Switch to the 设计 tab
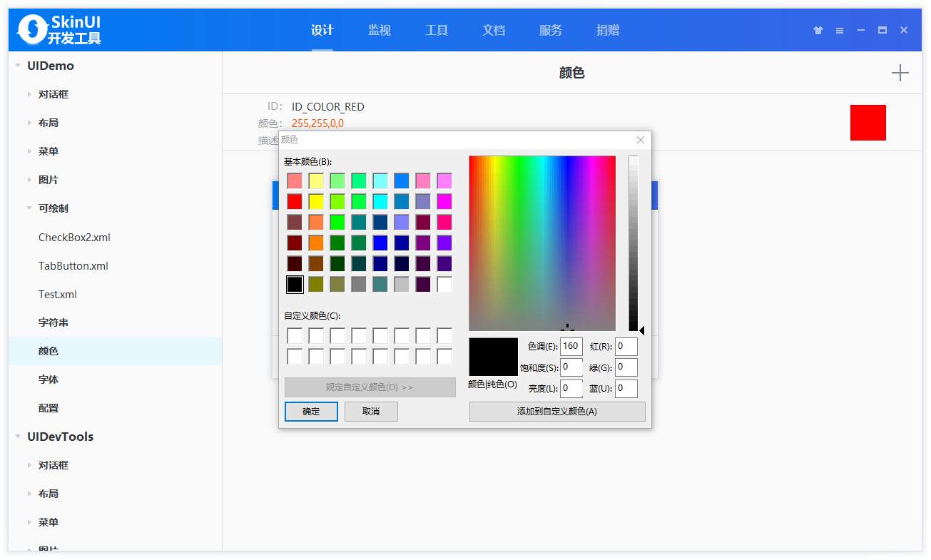The width and height of the screenshot is (931, 560). pos(322,30)
